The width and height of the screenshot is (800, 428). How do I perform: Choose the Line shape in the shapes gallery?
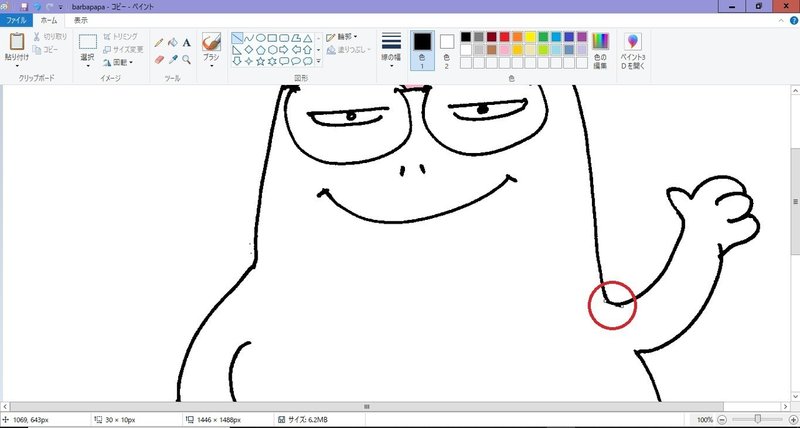click(x=237, y=38)
